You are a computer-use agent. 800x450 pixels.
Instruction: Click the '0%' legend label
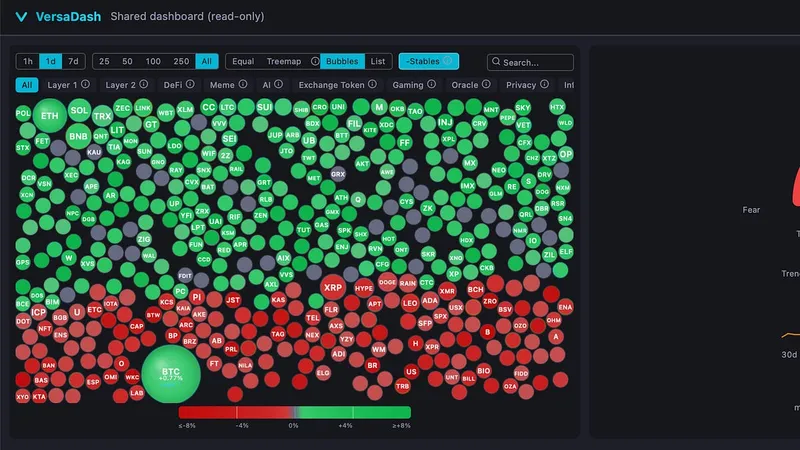[x=293, y=426]
